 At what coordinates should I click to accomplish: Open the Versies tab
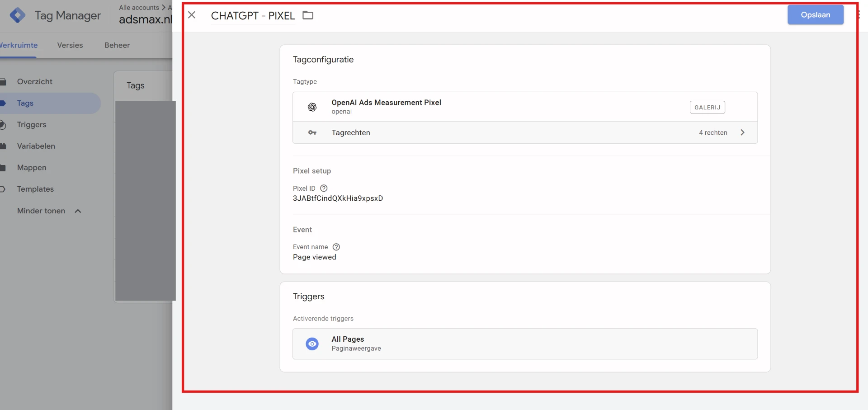tap(70, 45)
